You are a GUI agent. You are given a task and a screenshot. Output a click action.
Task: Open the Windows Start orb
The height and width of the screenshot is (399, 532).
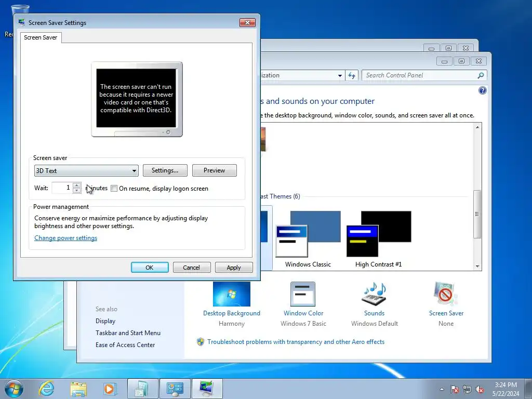point(14,389)
